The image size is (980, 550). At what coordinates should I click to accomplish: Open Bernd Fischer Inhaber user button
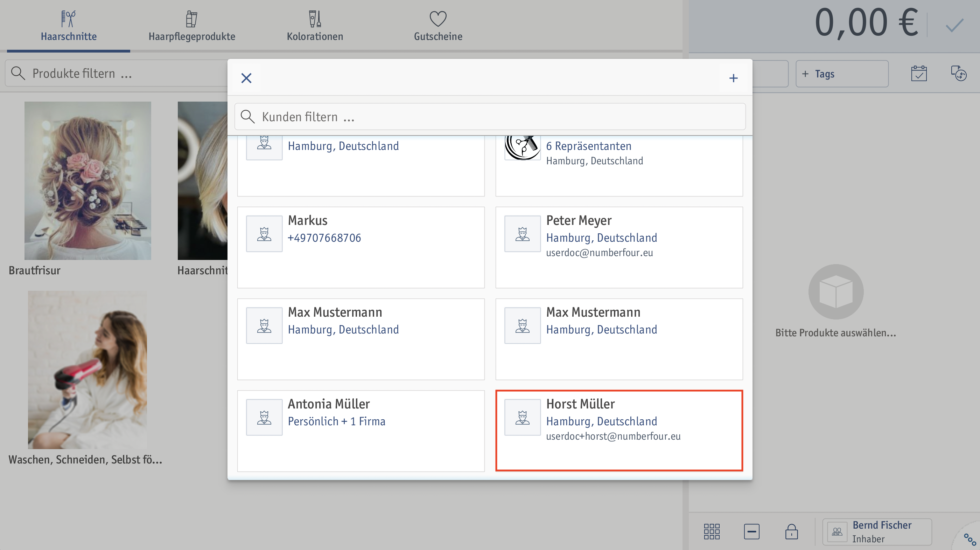(x=877, y=532)
